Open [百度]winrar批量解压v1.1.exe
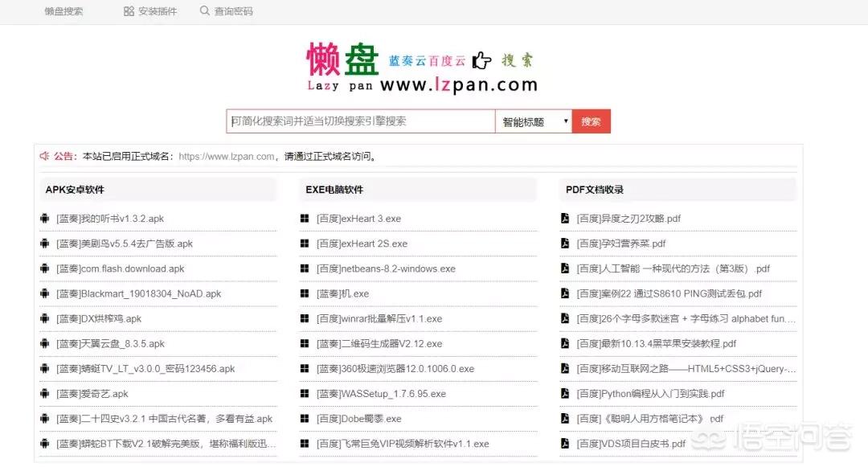868x467 pixels. click(379, 319)
